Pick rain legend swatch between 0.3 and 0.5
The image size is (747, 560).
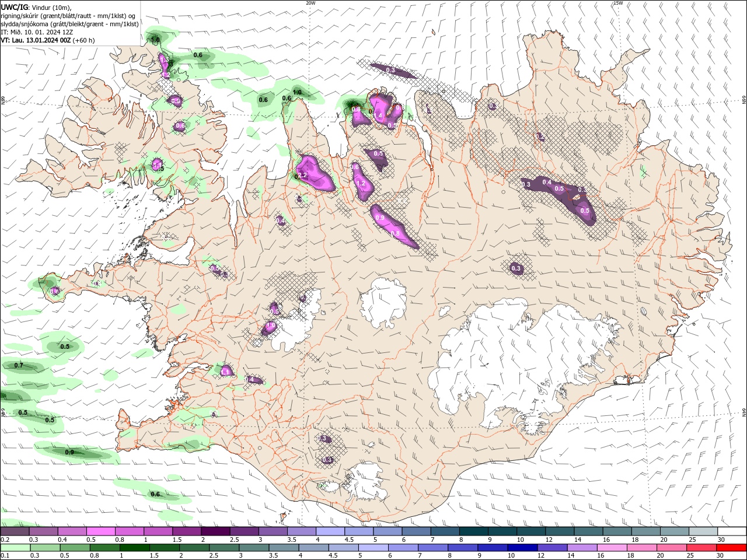[45, 548]
